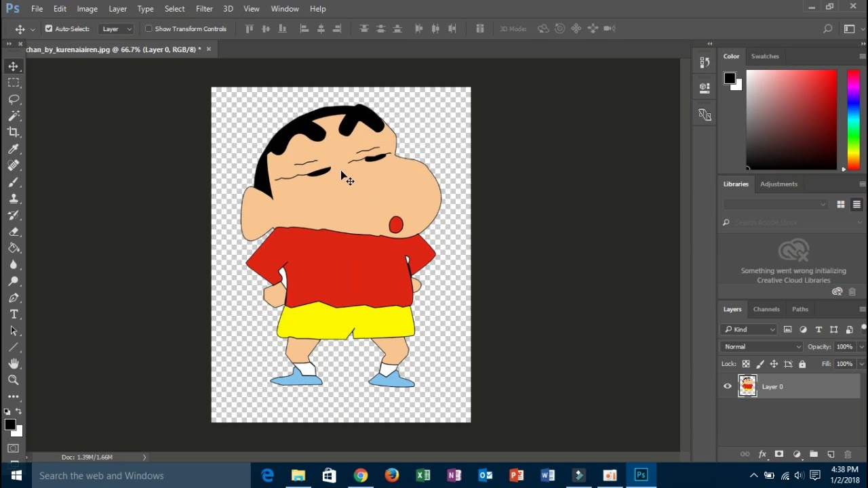Toggle lock image pixels
The width and height of the screenshot is (868, 488).
tap(760, 364)
